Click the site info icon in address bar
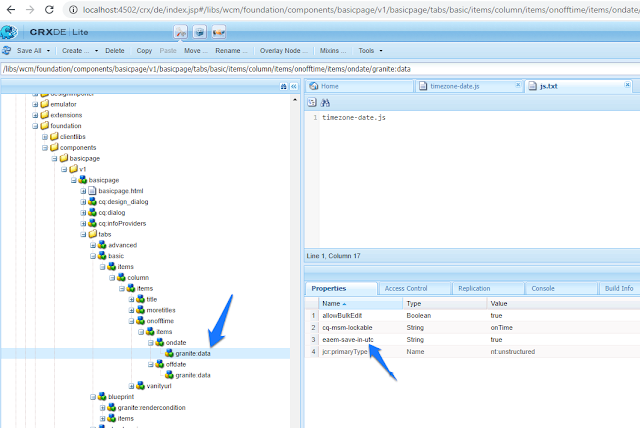Image resolution: width=640 pixels, height=428 pixels. click(73, 9)
